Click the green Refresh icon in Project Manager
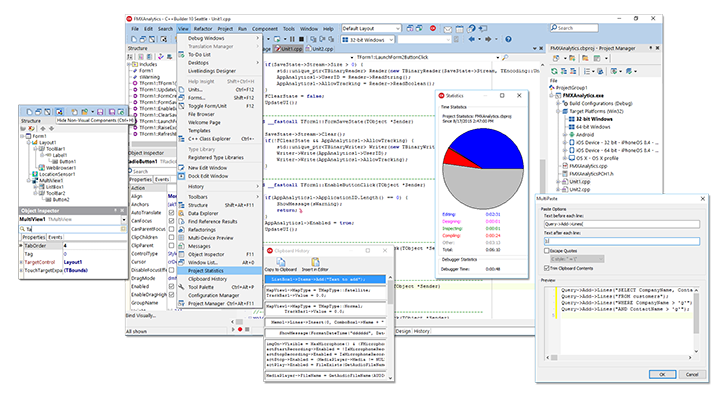 pos(555,71)
